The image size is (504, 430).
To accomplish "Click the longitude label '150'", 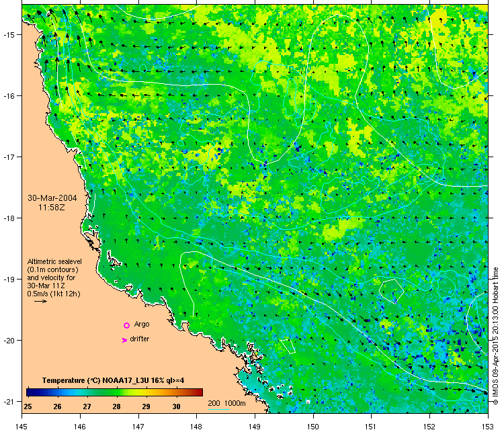I will 313,427.
